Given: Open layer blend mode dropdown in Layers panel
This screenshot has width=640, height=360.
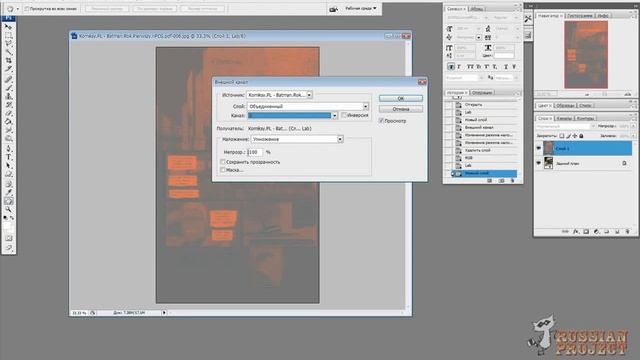Looking at the screenshot, I should pos(565,126).
